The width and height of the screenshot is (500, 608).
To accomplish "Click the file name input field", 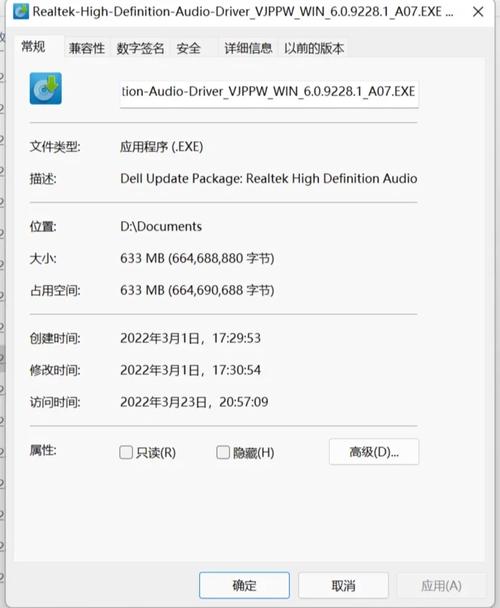I will click(x=269, y=92).
